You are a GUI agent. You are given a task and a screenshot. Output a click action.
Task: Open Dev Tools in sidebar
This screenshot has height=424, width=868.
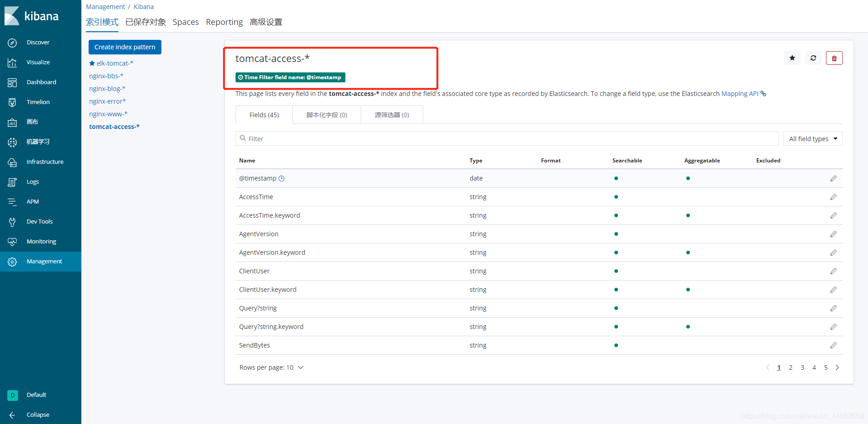[x=39, y=222]
